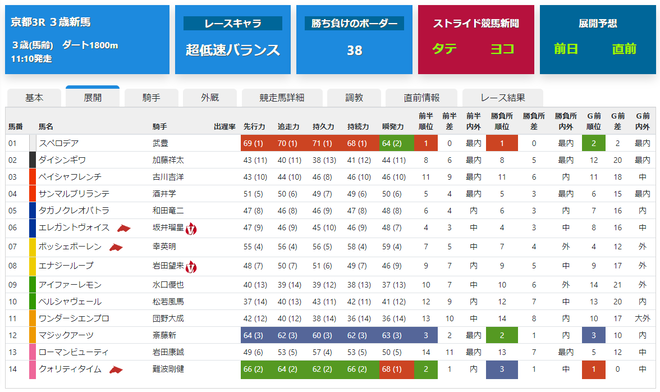Open the 調教 tab

pyautogui.click(x=354, y=98)
